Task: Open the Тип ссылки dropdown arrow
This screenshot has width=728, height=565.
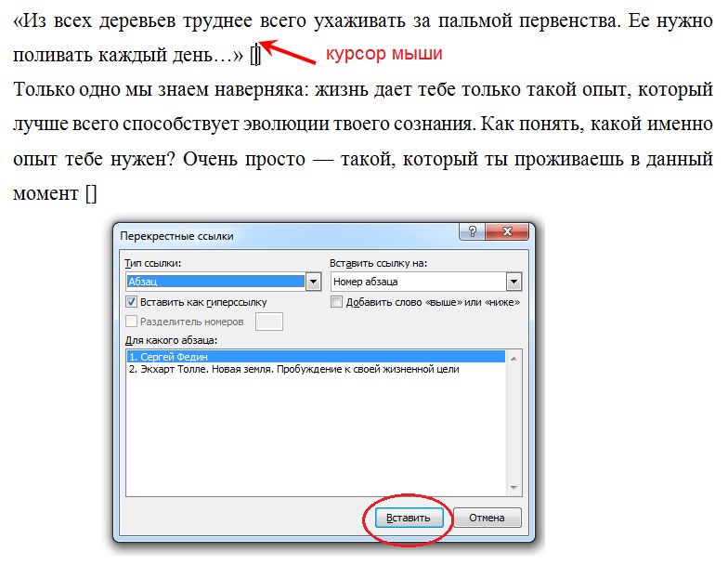Action: 314,282
